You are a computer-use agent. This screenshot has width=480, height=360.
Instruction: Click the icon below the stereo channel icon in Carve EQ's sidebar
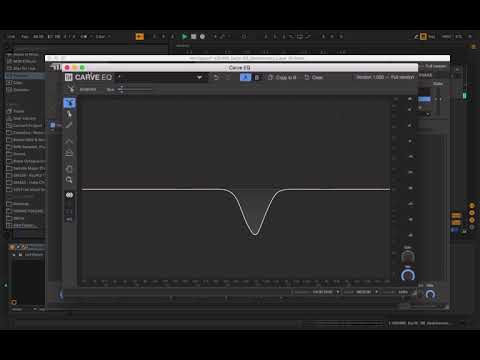tap(69, 211)
